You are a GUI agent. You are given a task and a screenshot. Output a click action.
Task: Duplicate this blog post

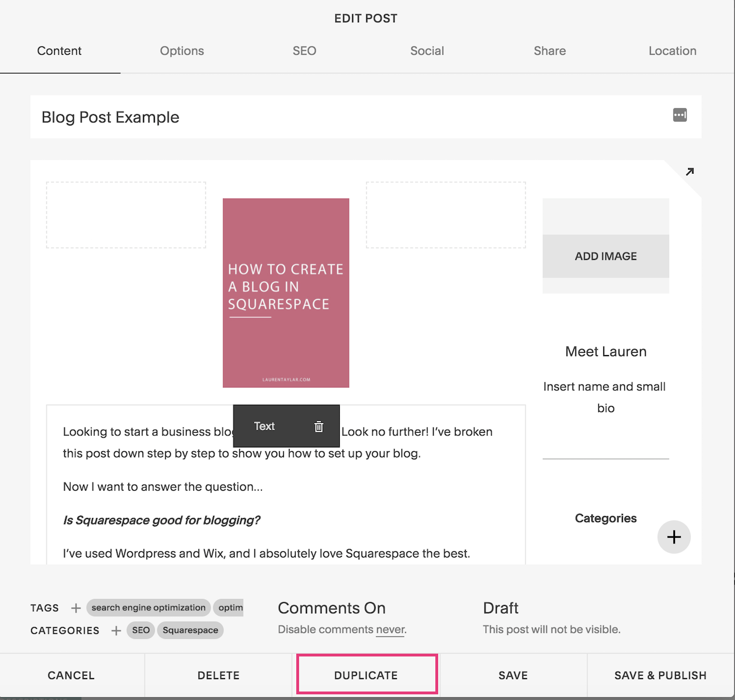pos(366,675)
